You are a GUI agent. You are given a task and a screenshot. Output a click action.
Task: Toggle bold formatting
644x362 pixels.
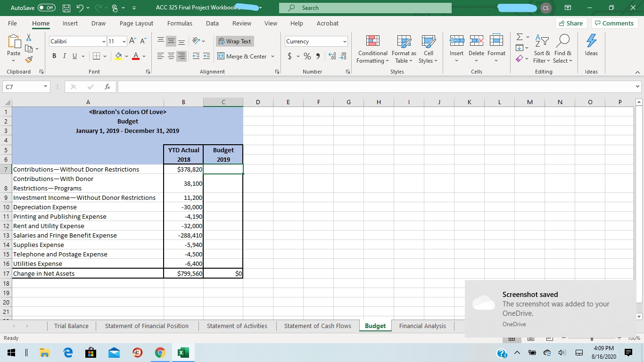(x=53, y=56)
